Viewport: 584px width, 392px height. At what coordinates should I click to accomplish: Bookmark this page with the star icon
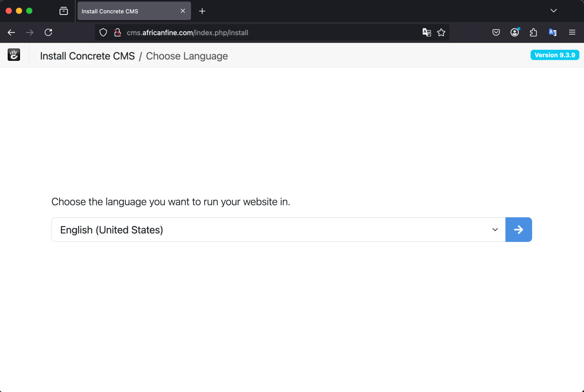(x=441, y=33)
